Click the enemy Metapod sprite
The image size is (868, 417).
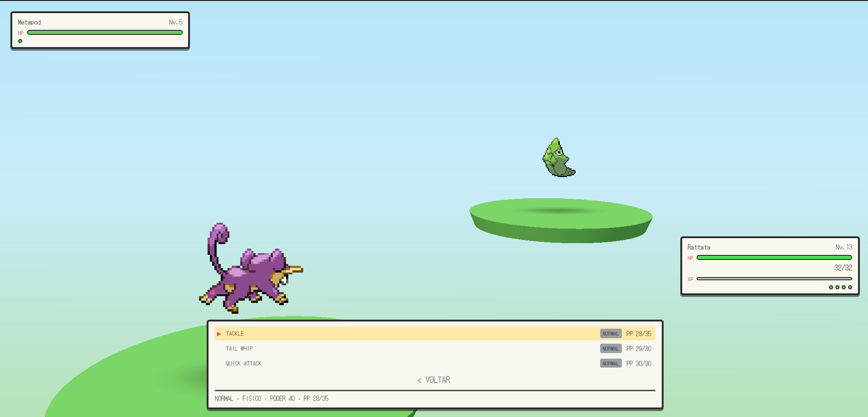559,158
